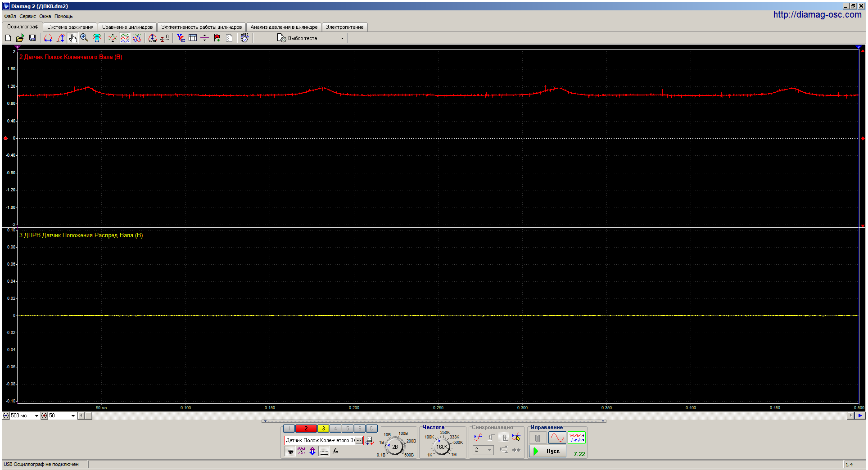Viewport: 868px width, 470px height.
Task: Click the zero level adjust icon
Action: (165, 38)
